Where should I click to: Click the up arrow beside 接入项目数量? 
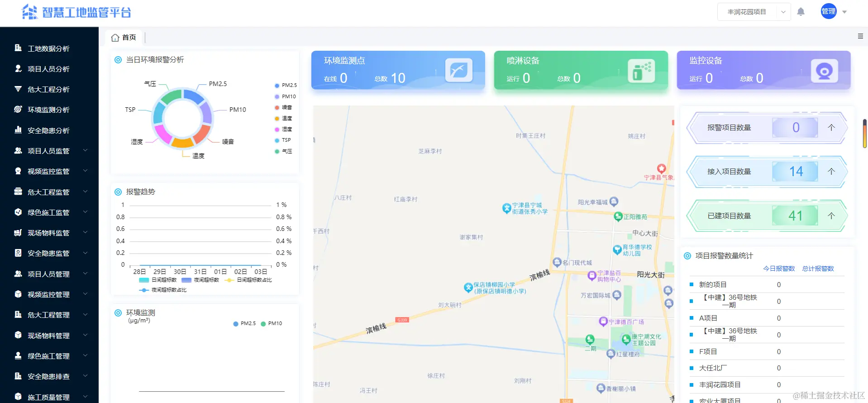pos(831,172)
